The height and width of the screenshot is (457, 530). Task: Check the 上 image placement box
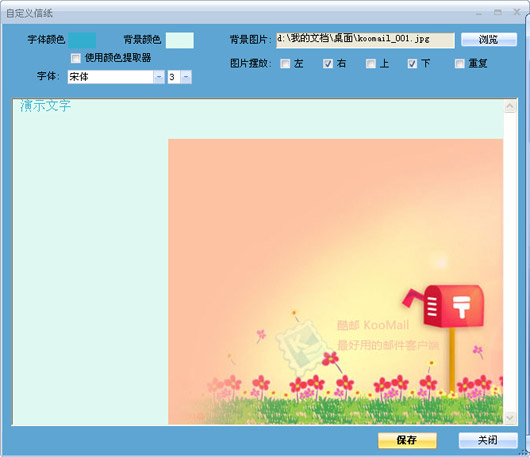[371, 64]
